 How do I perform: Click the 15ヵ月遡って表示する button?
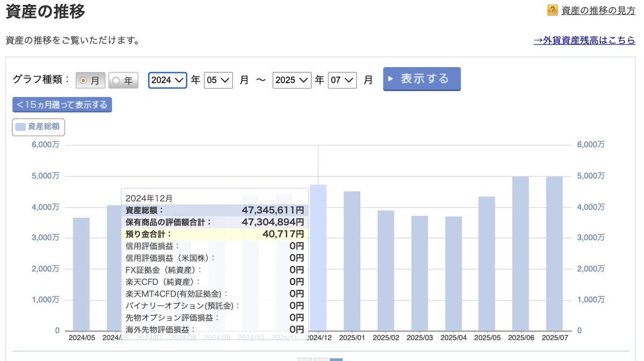pyautogui.click(x=62, y=105)
